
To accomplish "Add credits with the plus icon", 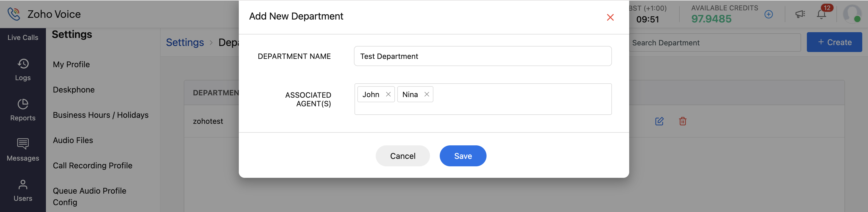I will coord(768,14).
